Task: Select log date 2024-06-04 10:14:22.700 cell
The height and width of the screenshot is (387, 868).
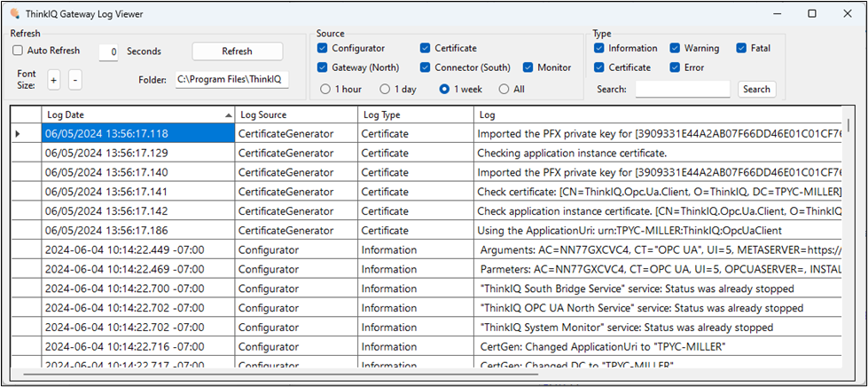Action: click(x=138, y=288)
